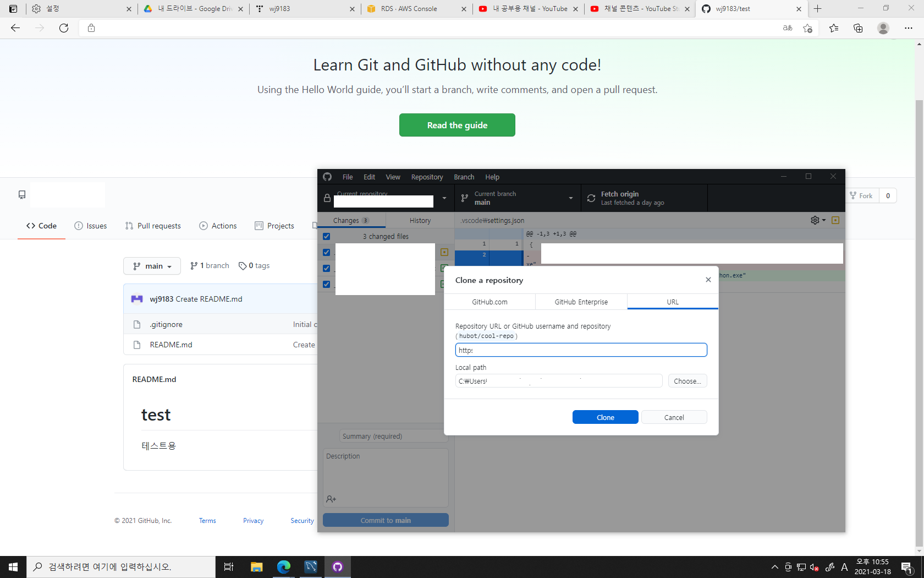This screenshot has width=924, height=578.
Task: Open the Help menu
Action: [x=492, y=177]
